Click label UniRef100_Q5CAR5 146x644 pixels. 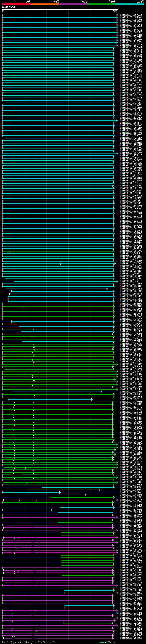[x=131, y=342]
